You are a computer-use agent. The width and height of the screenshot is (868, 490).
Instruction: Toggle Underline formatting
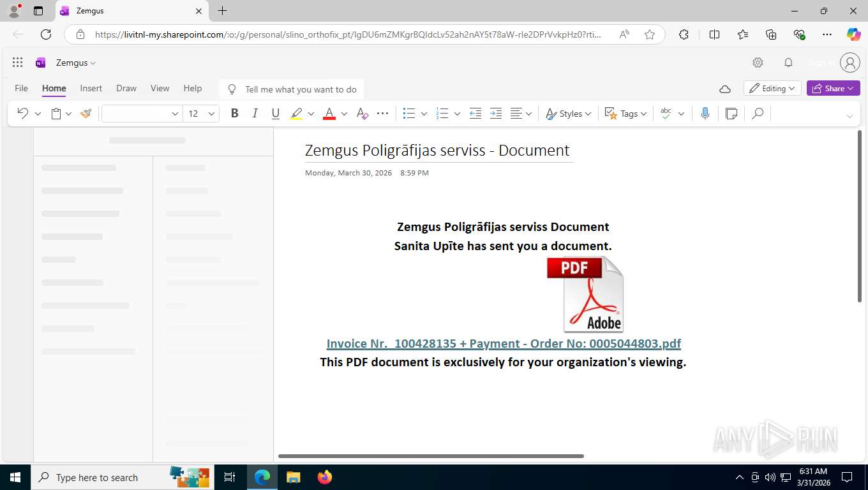click(x=275, y=114)
